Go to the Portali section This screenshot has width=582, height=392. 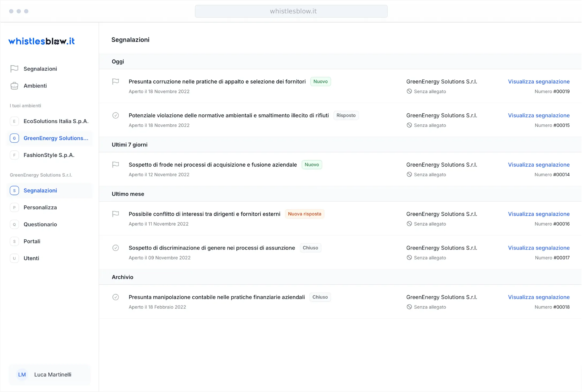click(x=32, y=241)
